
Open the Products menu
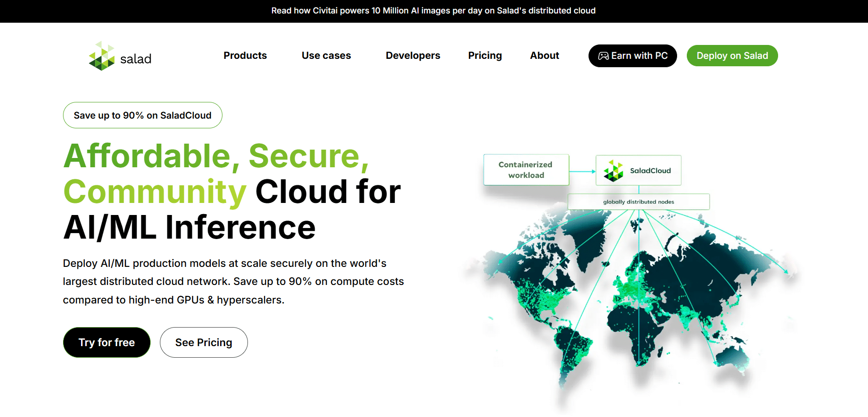(245, 56)
